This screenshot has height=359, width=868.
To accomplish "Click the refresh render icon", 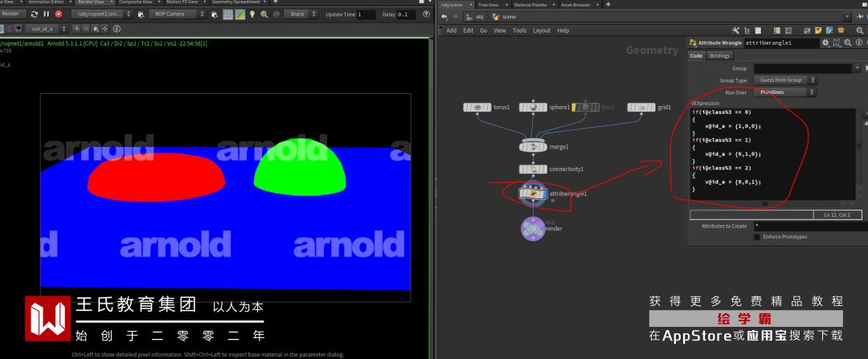I will coord(35,14).
